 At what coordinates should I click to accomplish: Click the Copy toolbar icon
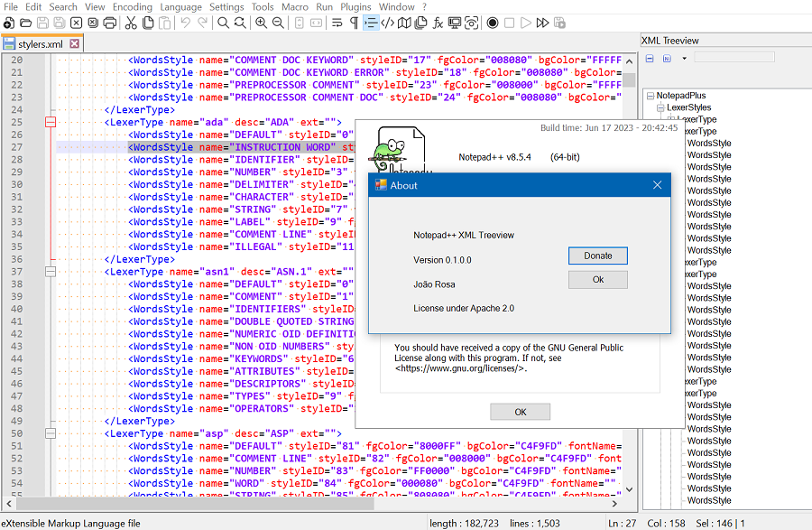point(148,23)
